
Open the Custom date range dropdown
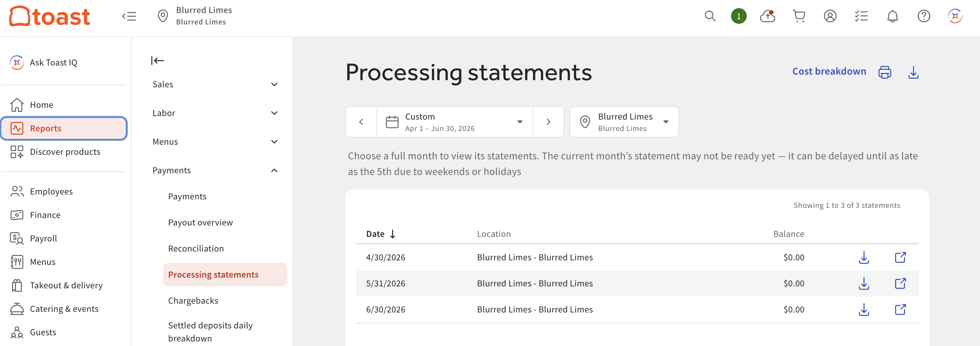click(454, 122)
